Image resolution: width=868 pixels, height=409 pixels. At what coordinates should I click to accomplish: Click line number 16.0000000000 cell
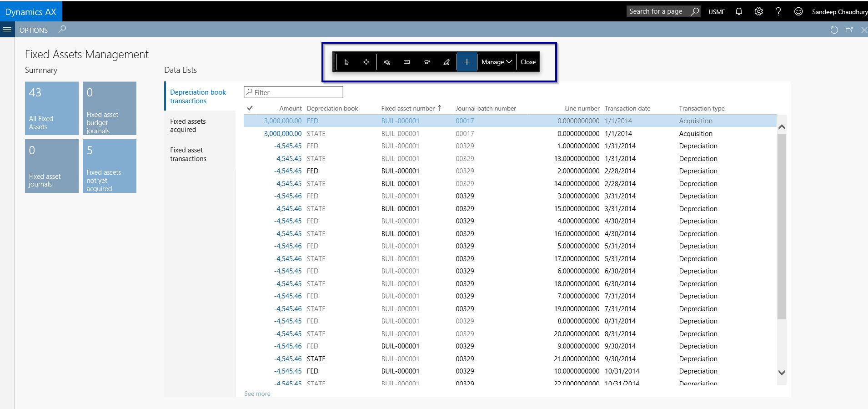coord(577,234)
